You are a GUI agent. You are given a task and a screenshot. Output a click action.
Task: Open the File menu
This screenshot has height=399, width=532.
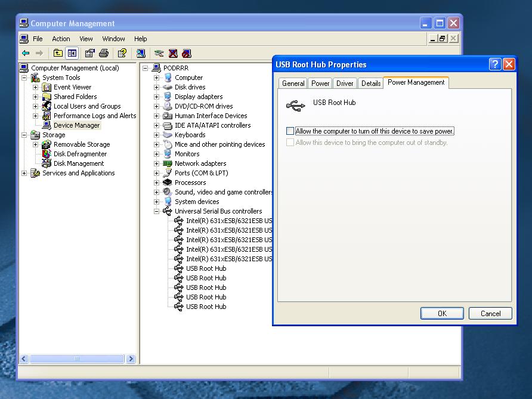click(x=38, y=39)
